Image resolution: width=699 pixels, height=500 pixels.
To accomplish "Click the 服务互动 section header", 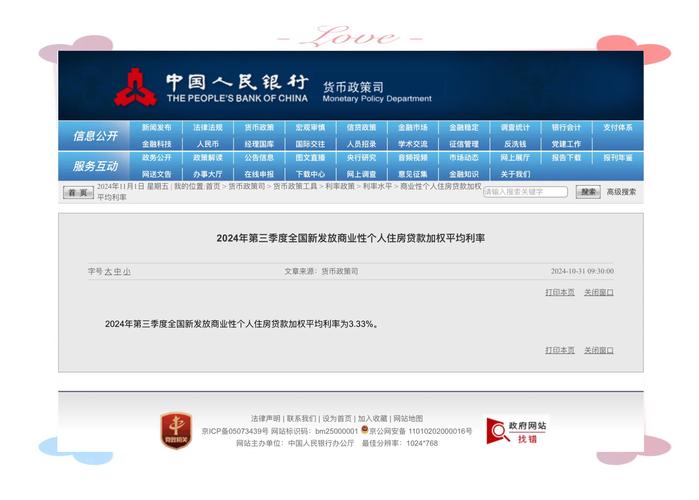I will (x=95, y=166).
